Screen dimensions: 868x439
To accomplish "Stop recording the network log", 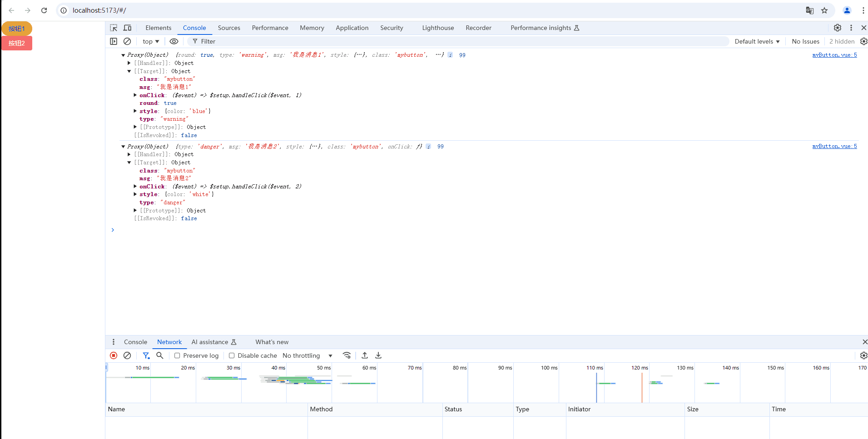I will pyautogui.click(x=114, y=355).
